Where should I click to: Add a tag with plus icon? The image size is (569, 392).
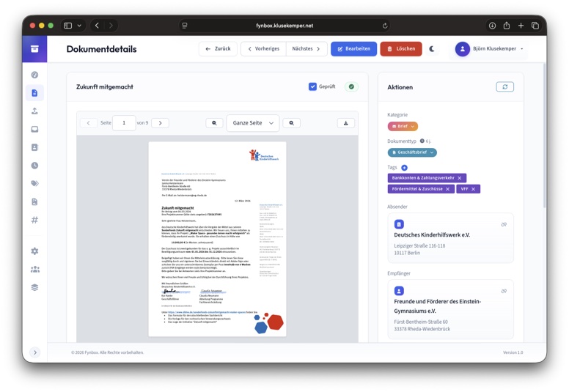pyautogui.click(x=404, y=168)
